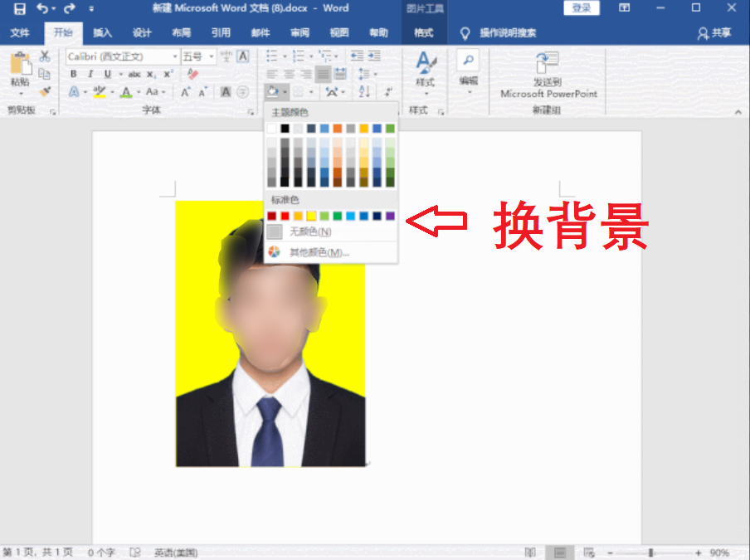The image size is (750, 560).
Task: Toggle Justify paragraph alignment
Action: pos(324,74)
